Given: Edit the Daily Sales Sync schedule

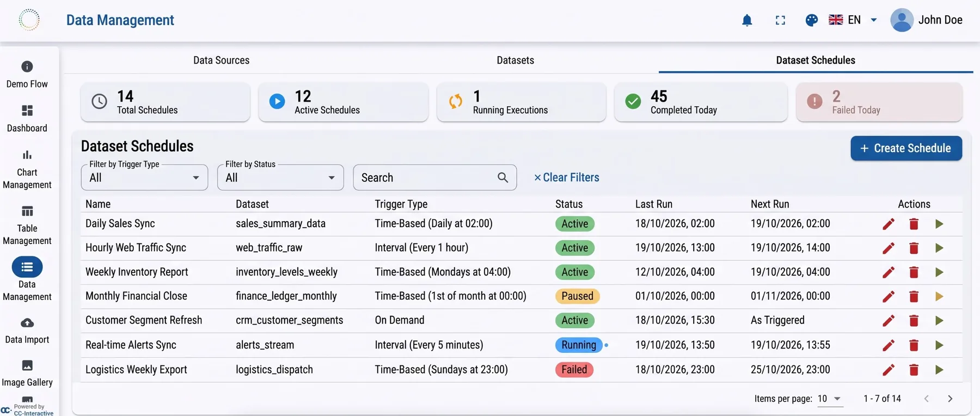Looking at the screenshot, I should [888, 224].
